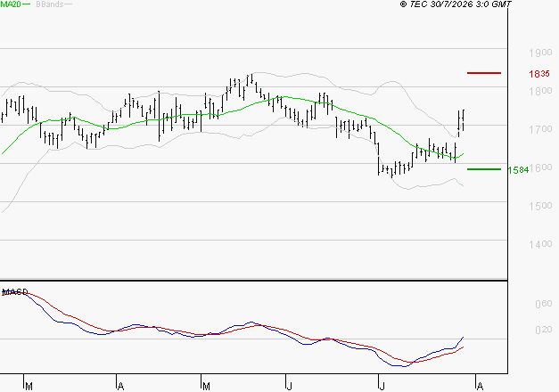Click the BBands legend label
Viewport: 559px width, 392px height.
point(50,4)
